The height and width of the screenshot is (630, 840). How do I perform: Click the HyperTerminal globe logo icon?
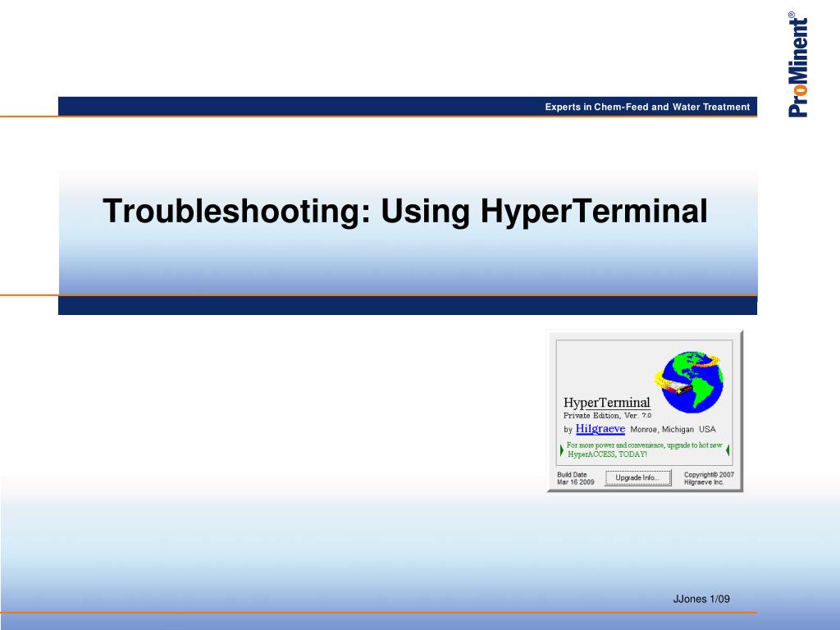click(692, 382)
